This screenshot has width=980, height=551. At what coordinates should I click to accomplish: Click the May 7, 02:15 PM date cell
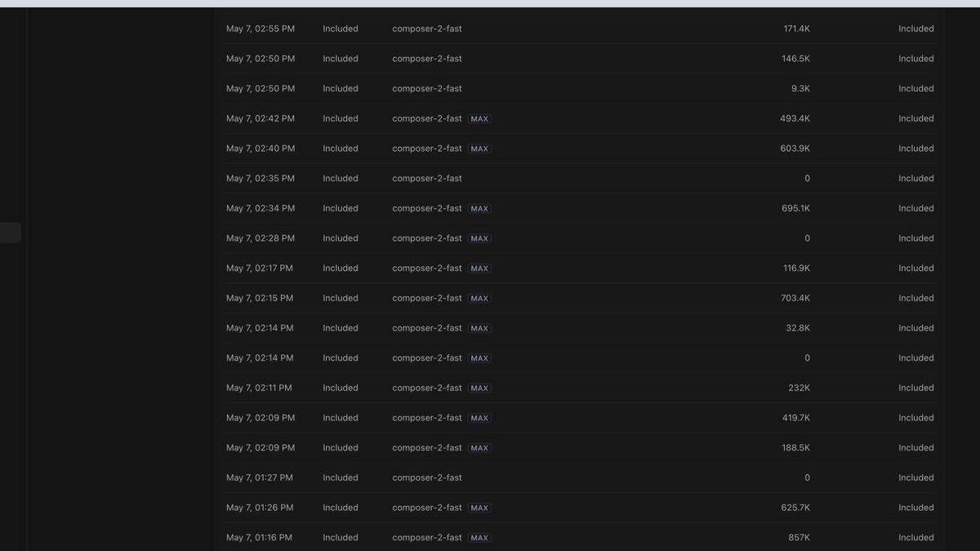(x=260, y=298)
